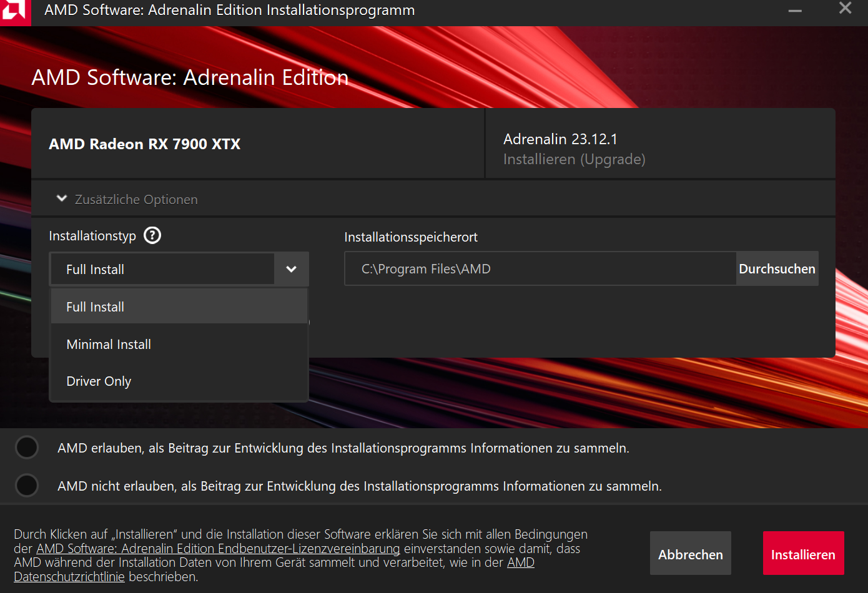
Task: Start installation with the Installieren button
Action: click(803, 553)
